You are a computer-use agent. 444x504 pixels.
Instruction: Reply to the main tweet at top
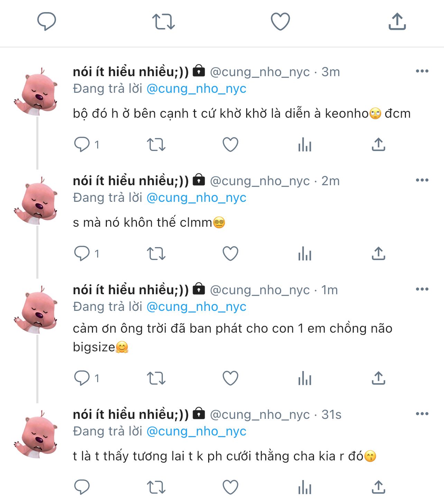[47, 21]
